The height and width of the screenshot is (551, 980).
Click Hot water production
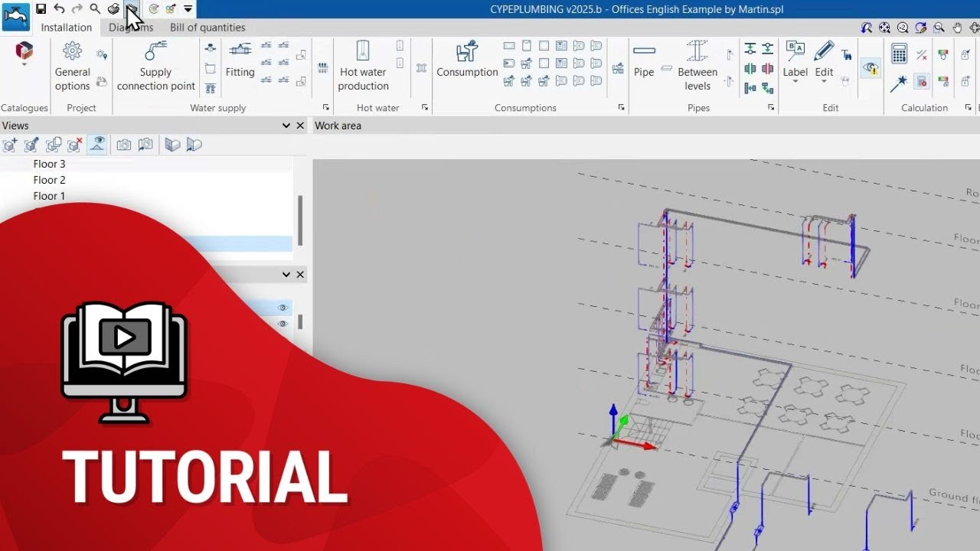coord(363,67)
